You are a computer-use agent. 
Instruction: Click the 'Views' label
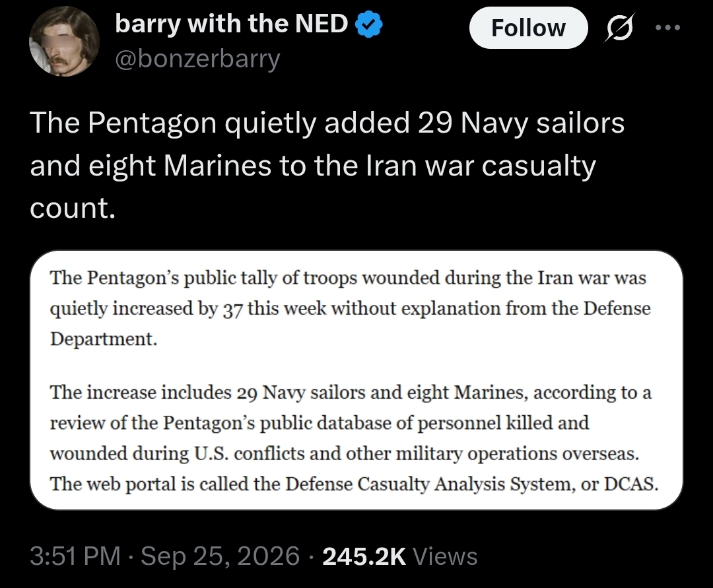click(444, 556)
